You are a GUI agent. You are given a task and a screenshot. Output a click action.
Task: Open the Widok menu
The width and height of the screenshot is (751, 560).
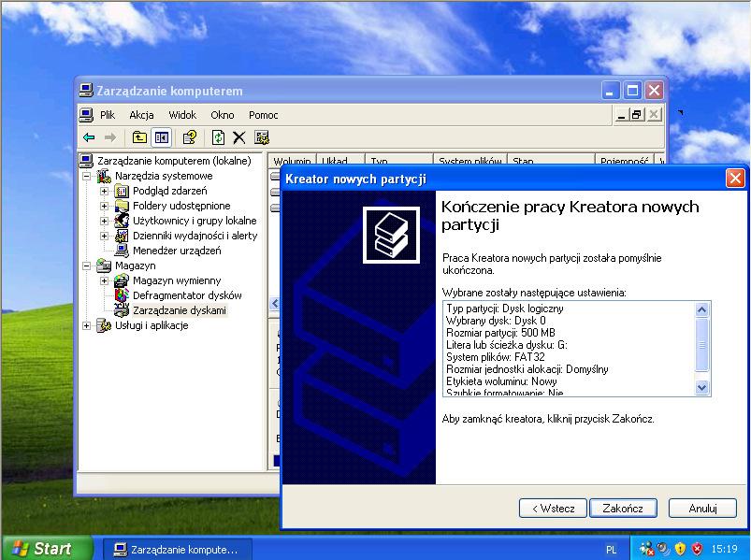182,115
